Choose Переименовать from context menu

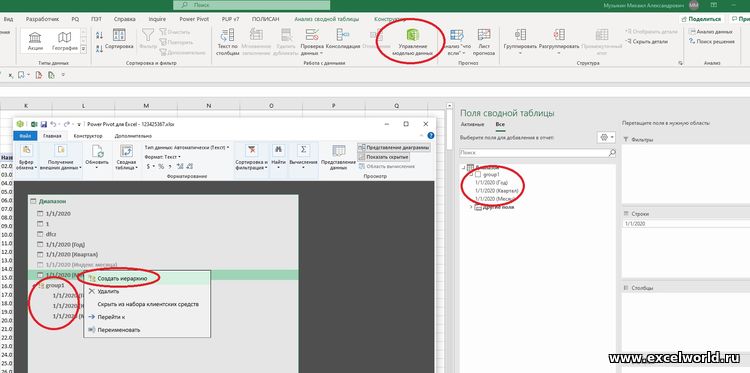coord(147,330)
